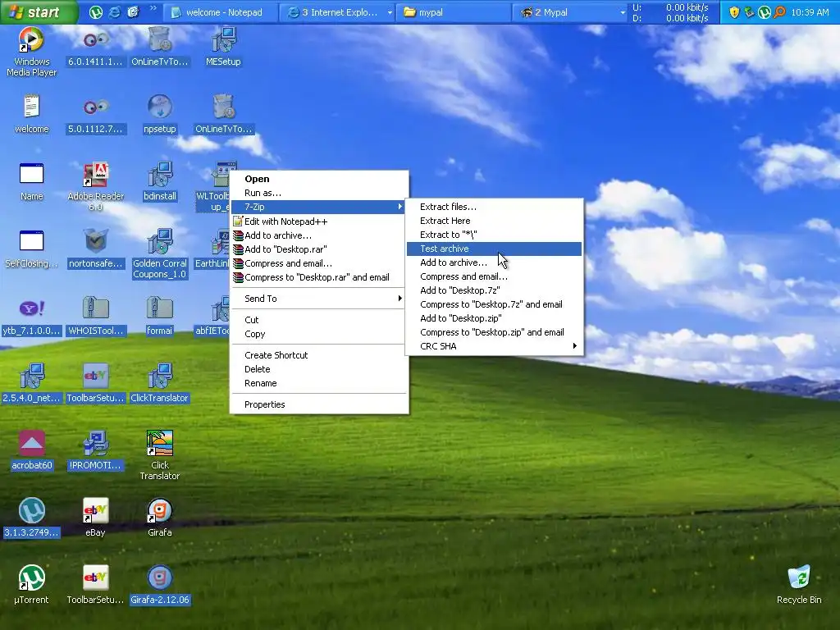Expand the Mypal taskbar group dropdown arrow
This screenshot has height=630, width=840.
coord(623,12)
